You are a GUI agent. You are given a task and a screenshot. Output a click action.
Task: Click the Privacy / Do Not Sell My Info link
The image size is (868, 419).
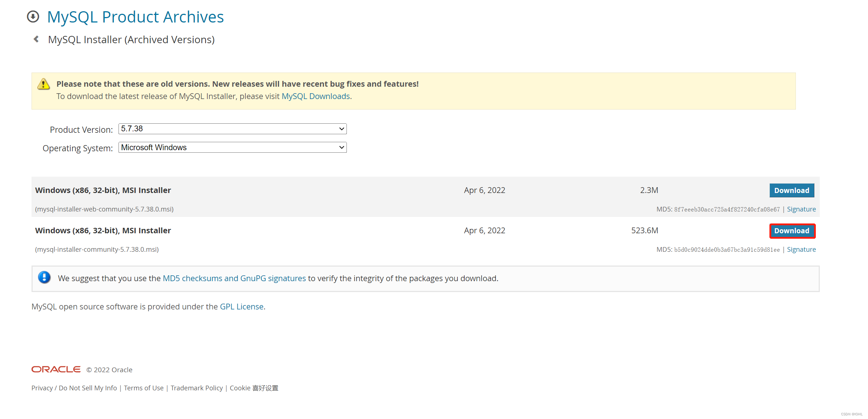click(x=74, y=388)
